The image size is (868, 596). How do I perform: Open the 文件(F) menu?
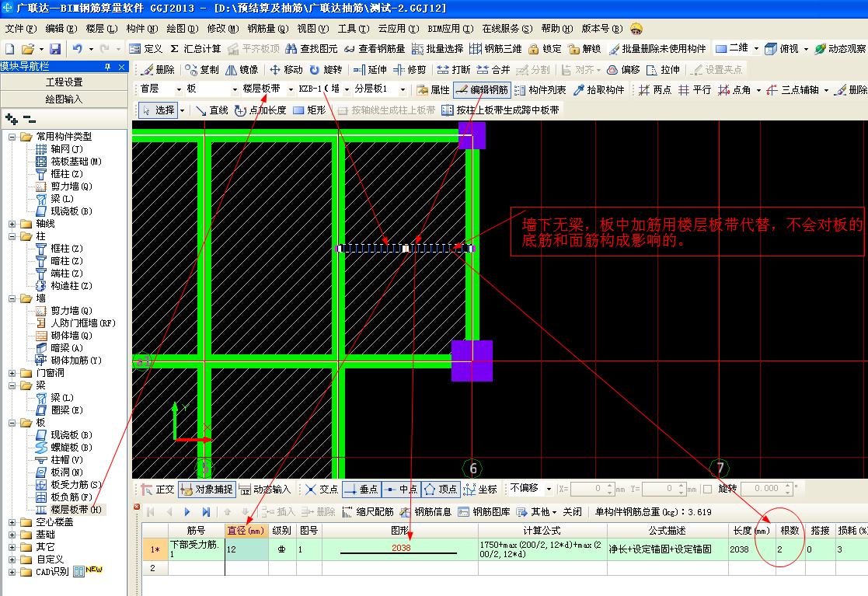pyautogui.click(x=20, y=28)
